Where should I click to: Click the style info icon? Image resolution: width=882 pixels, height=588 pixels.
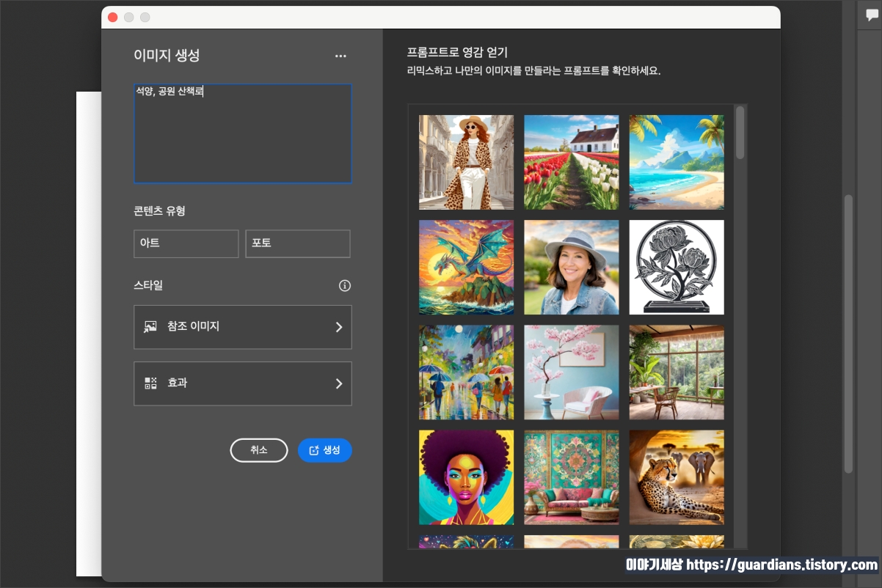point(345,285)
